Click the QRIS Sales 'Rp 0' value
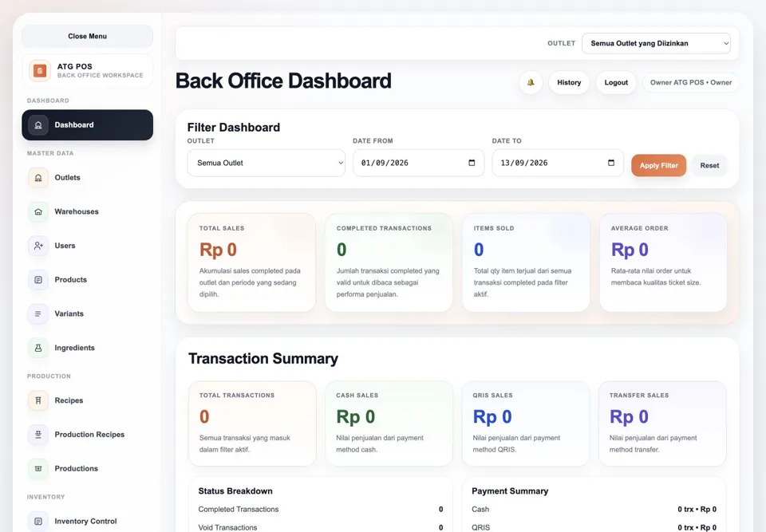 (x=492, y=416)
